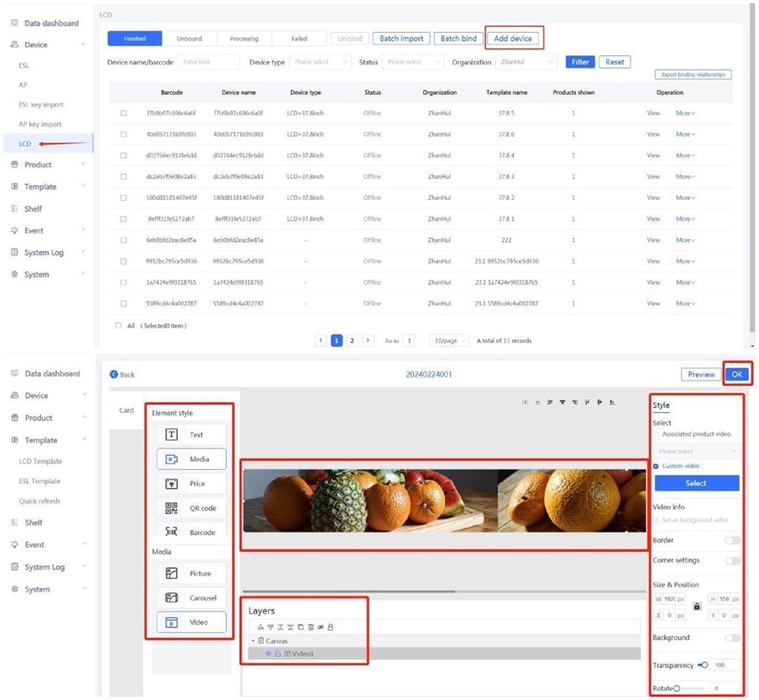Open LCD Template in sidebar

(41, 461)
